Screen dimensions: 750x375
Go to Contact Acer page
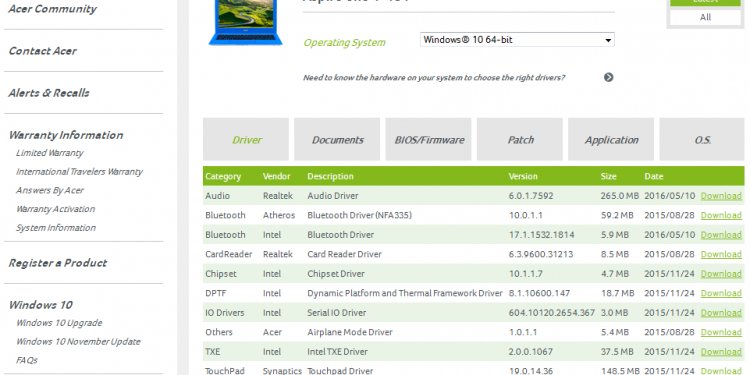tap(43, 51)
